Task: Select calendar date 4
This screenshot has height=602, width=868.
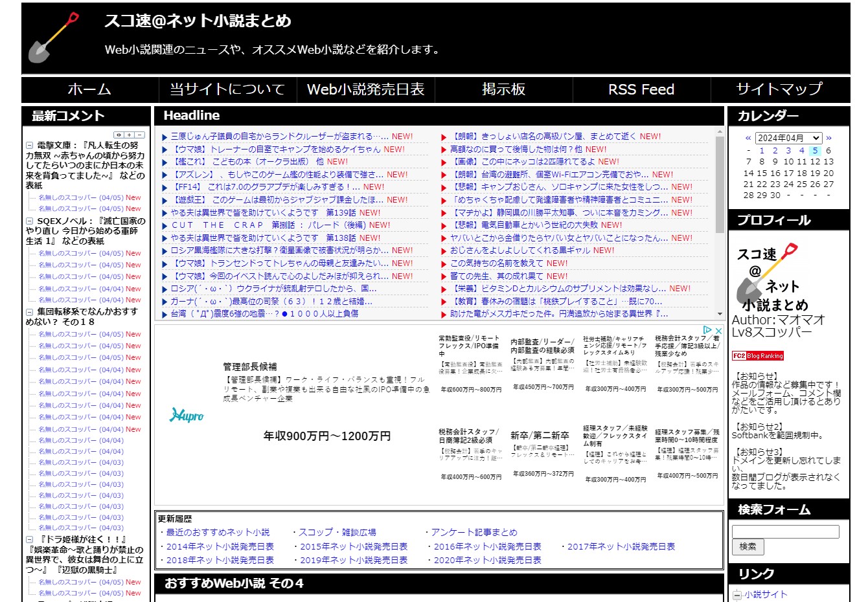Action: (x=801, y=150)
